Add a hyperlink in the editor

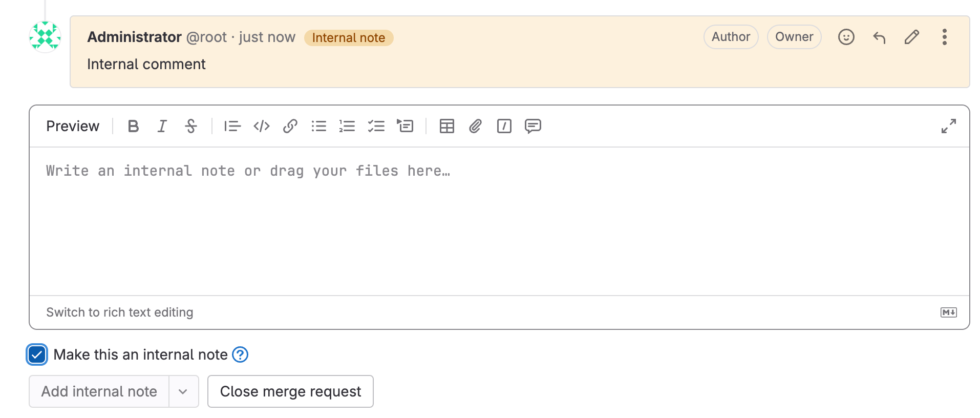click(290, 126)
